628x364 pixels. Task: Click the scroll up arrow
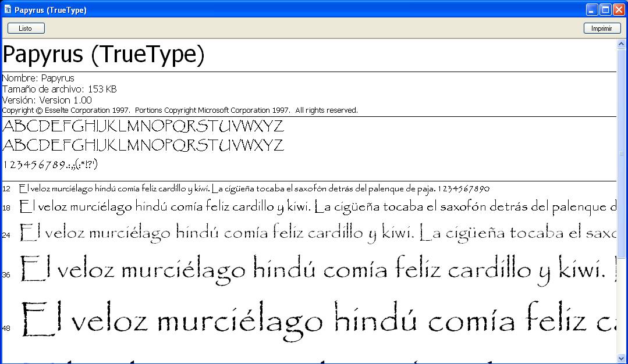pyautogui.click(x=621, y=44)
